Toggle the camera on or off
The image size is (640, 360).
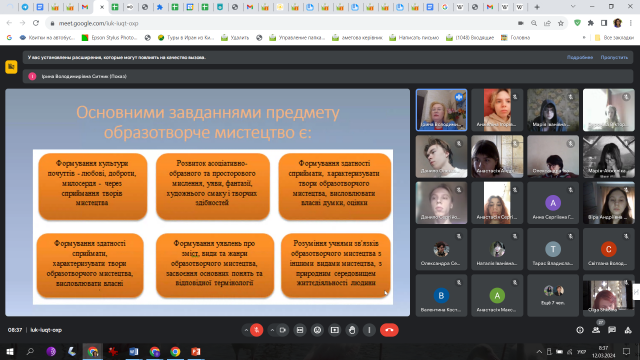[282, 330]
